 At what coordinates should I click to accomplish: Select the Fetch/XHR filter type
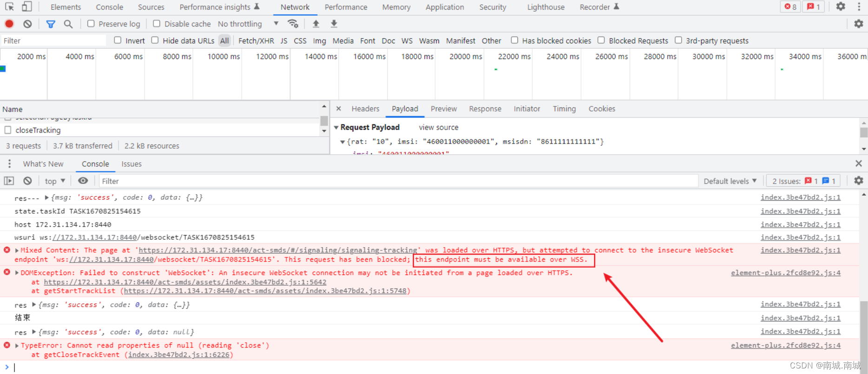[256, 41]
